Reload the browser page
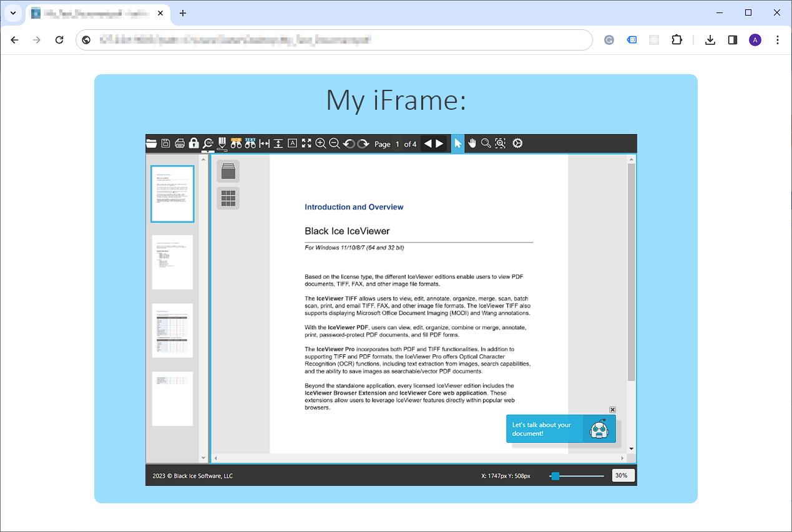Image resolution: width=792 pixels, height=532 pixels. click(59, 40)
